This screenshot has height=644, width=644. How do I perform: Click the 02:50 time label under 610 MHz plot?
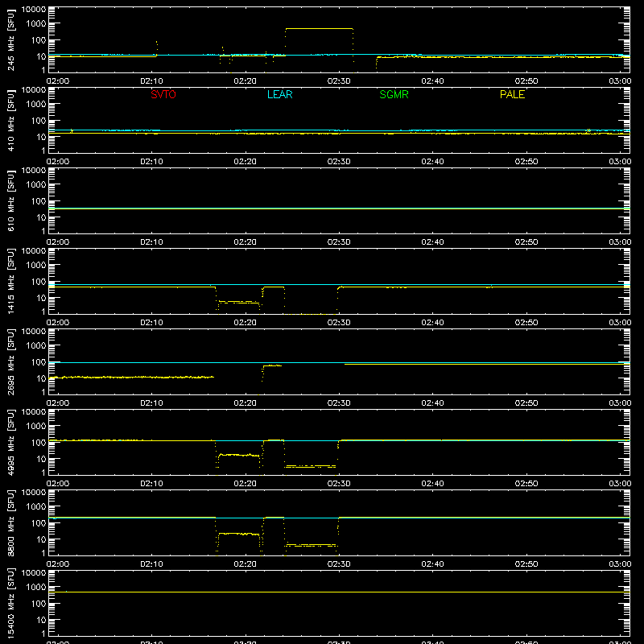click(526, 242)
